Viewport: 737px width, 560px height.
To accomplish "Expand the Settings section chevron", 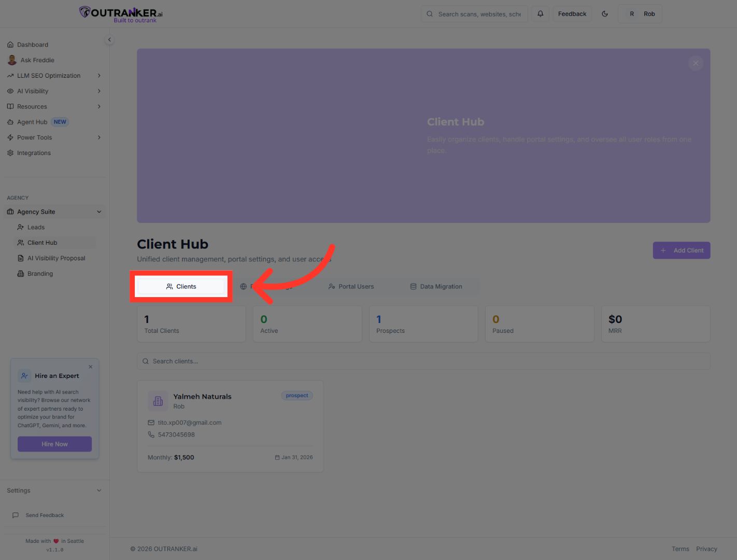I will point(99,491).
